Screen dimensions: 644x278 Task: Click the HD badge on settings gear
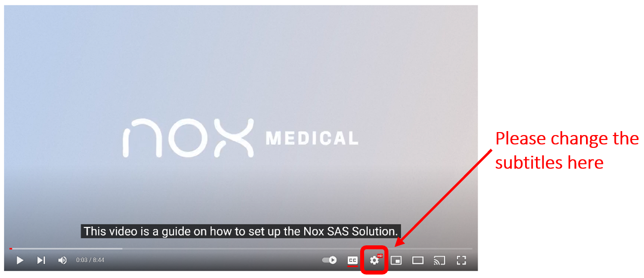380,256
